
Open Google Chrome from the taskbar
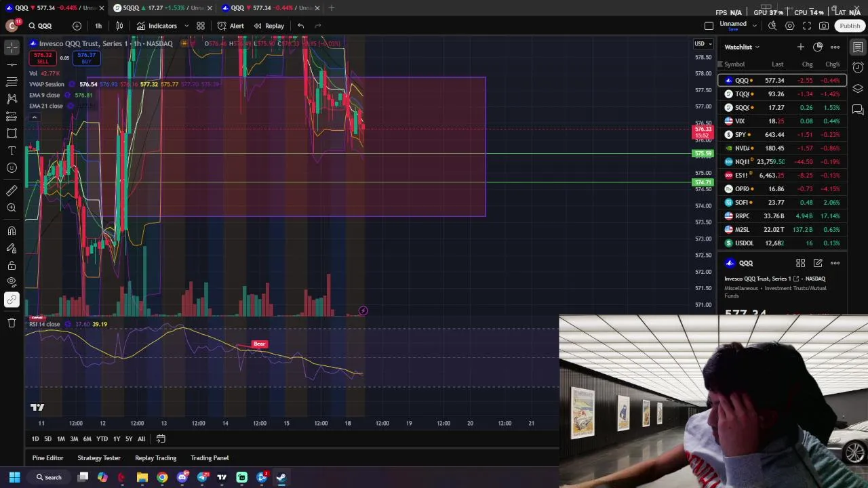click(x=162, y=478)
